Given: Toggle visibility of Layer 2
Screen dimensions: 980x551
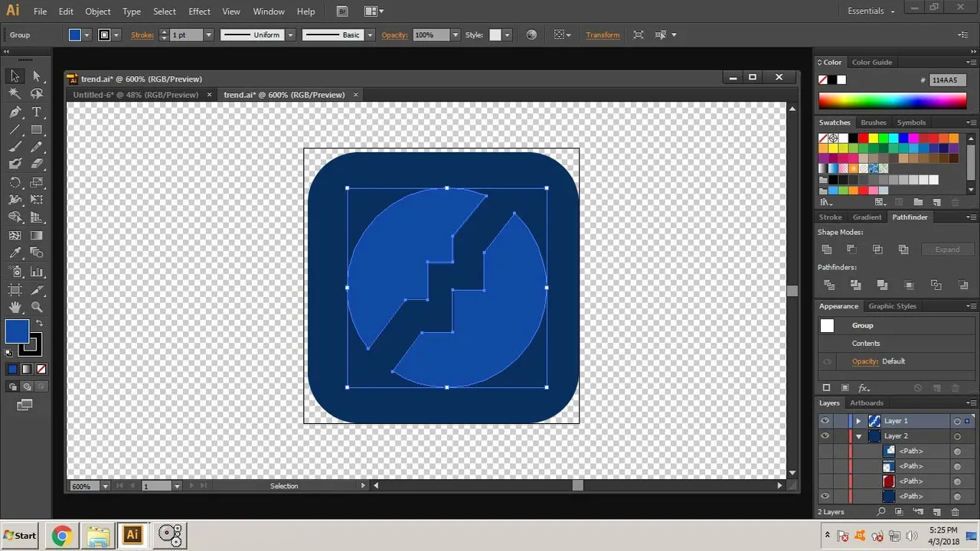Looking at the screenshot, I should [x=825, y=436].
